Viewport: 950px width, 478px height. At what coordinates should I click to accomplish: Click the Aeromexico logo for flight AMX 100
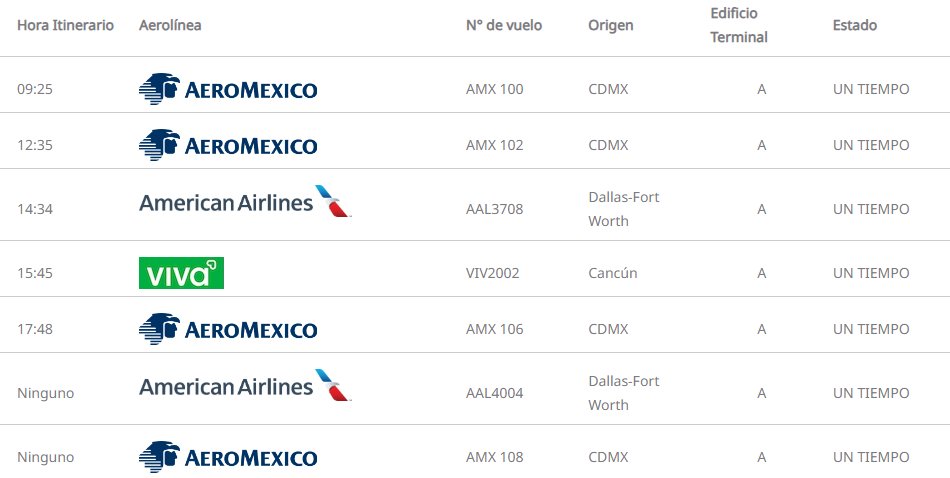click(228, 89)
